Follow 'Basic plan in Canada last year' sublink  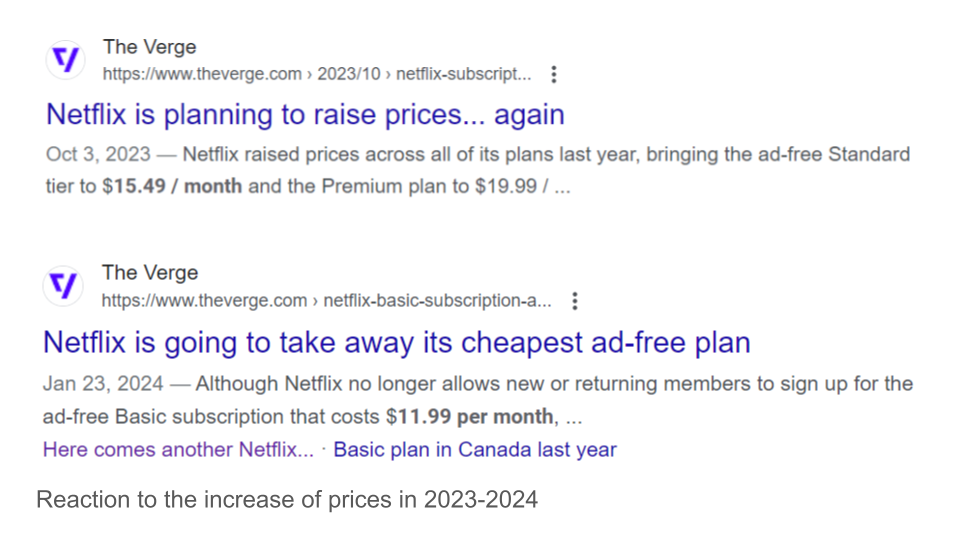pos(475,450)
